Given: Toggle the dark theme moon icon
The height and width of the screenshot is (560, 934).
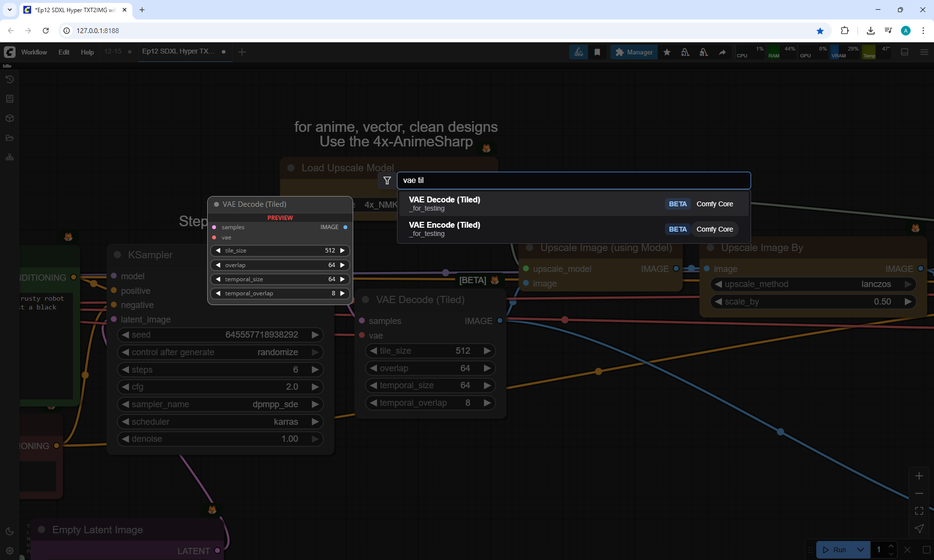Looking at the screenshot, I should [x=10, y=531].
